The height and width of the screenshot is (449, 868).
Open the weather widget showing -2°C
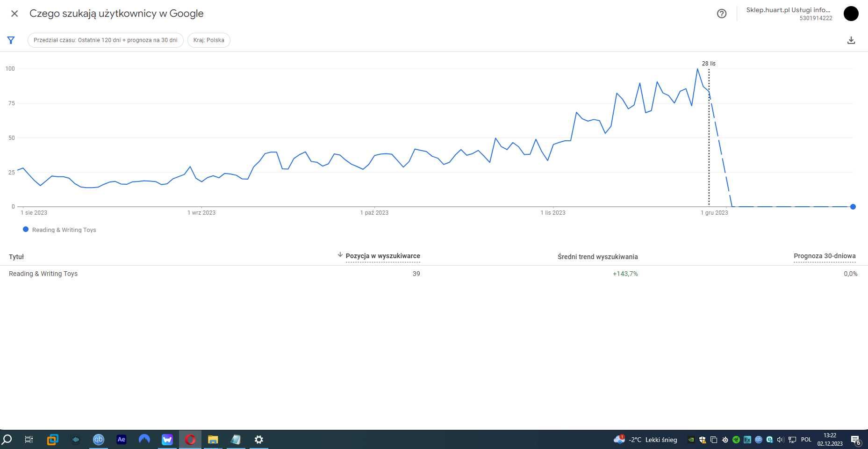[x=645, y=440]
